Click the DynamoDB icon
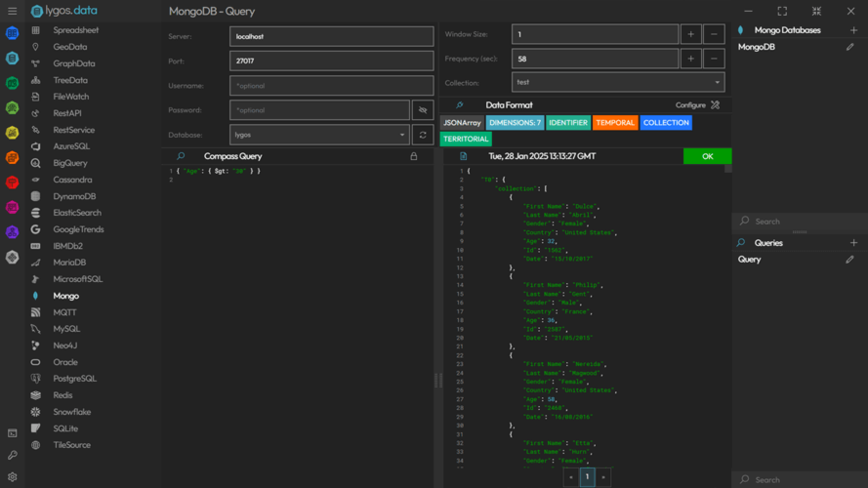 click(x=35, y=196)
